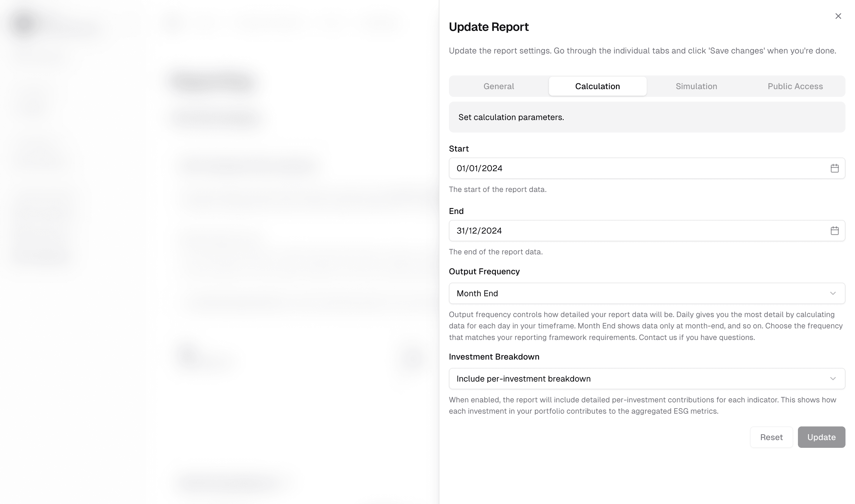
Task: Switch to the General tab
Action: point(498,86)
